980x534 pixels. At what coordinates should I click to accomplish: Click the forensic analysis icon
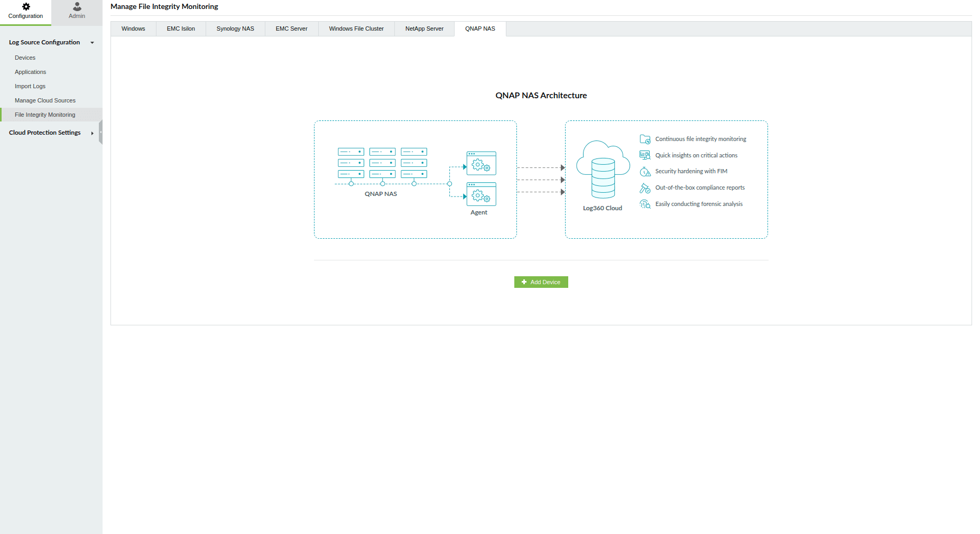click(x=645, y=204)
